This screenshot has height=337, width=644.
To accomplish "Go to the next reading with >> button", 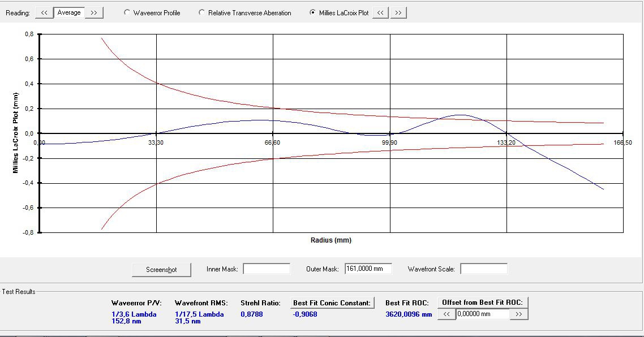I will click(x=94, y=13).
